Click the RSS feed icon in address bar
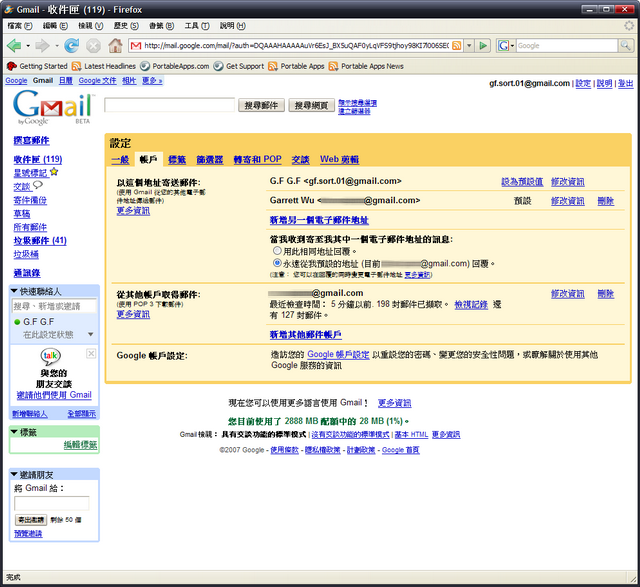The image size is (640, 587). (x=457, y=46)
